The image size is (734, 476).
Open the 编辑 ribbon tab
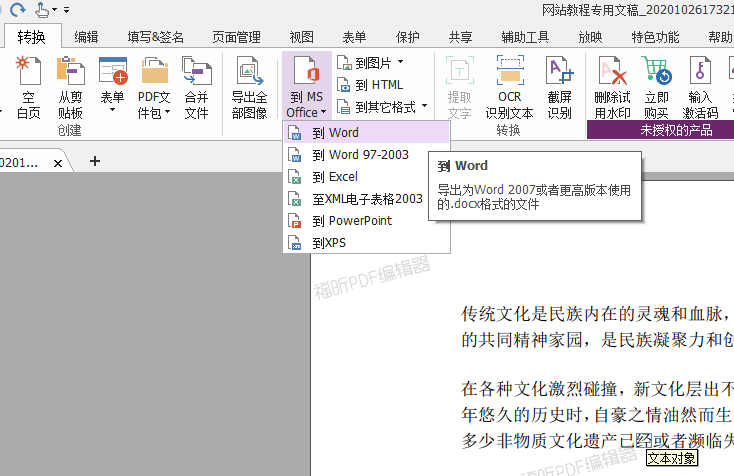click(x=86, y=37)
